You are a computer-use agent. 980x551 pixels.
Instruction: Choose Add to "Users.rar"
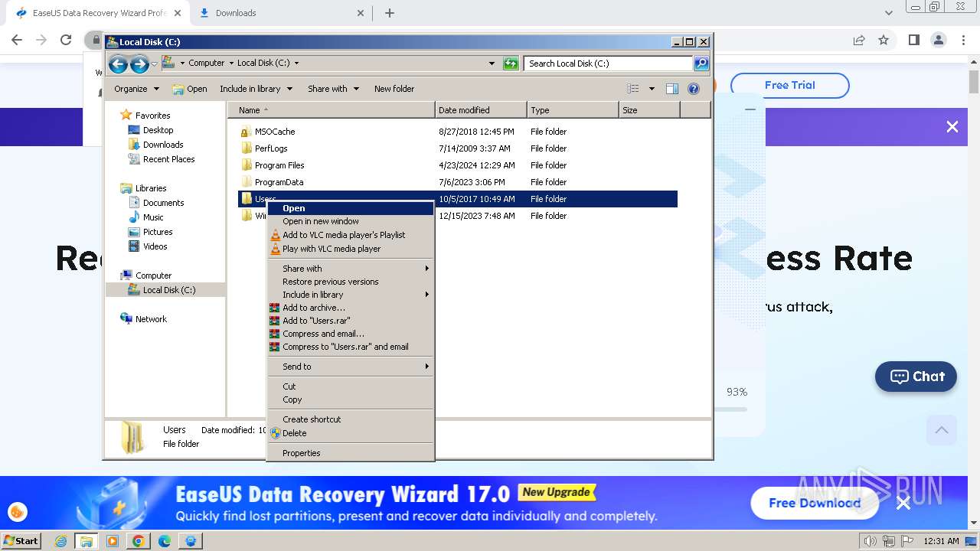pos(350,321)
